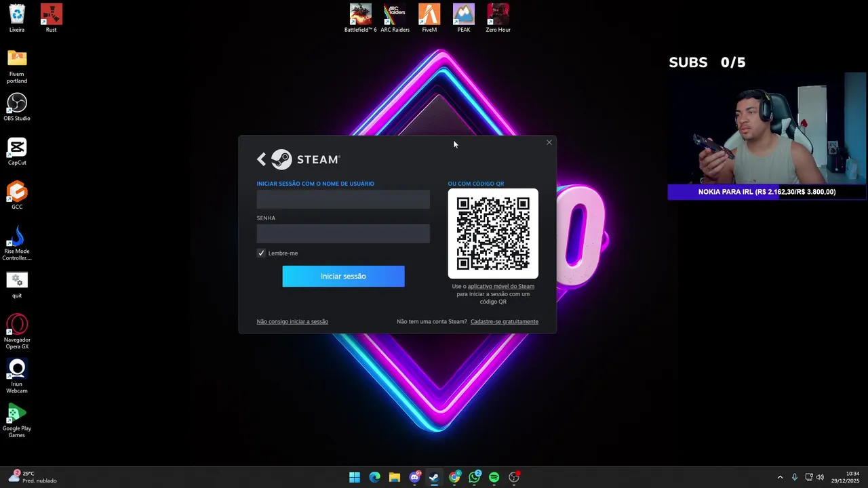Click the SUBS 0/5 overlay text
The height and width of the screenshot is (488, 868).
[707, 62]
